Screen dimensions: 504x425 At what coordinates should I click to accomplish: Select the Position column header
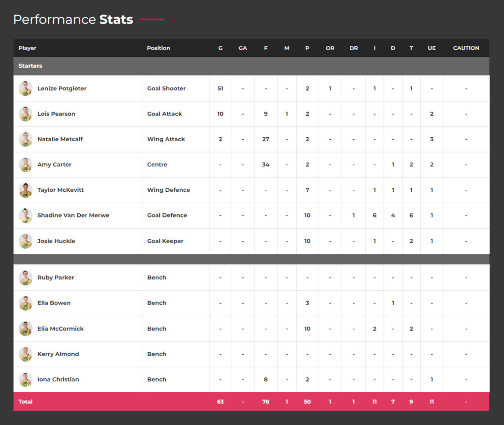(x=158, y=48)
